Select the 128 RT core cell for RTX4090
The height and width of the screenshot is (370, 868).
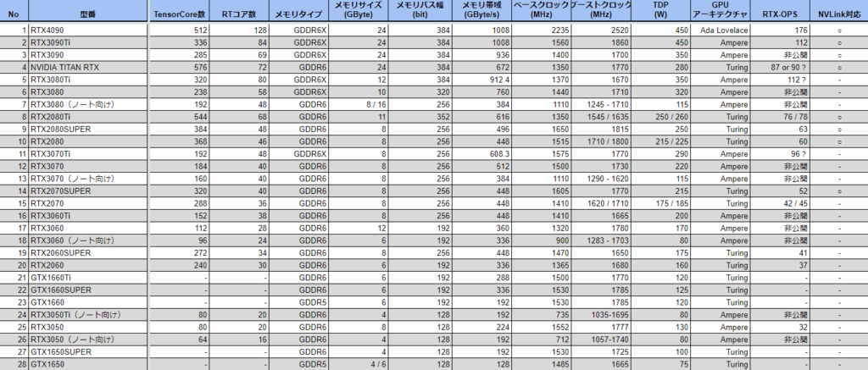239,30
